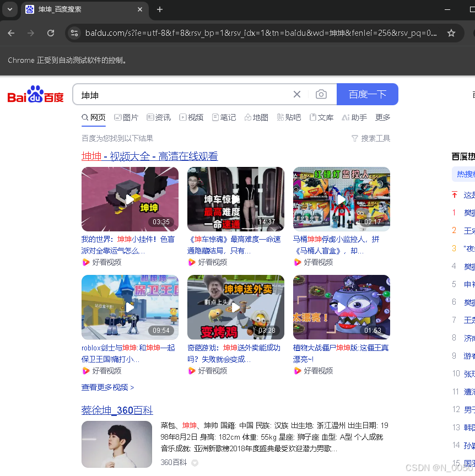Image resolution: width=475 pixels, height=476 pixels.
Task: Open 植物大战僵尸坤坤版 video title
Action: (341, 353)
